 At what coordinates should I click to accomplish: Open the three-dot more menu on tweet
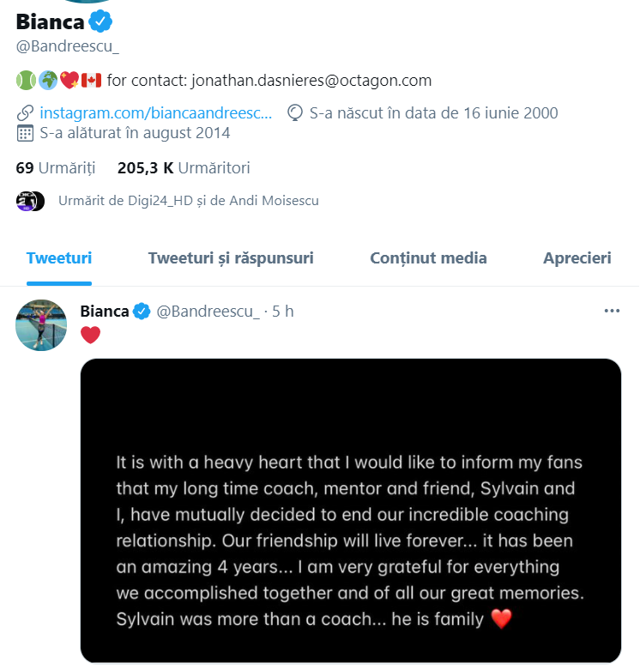pyautogui.click(x=612, y=311)
